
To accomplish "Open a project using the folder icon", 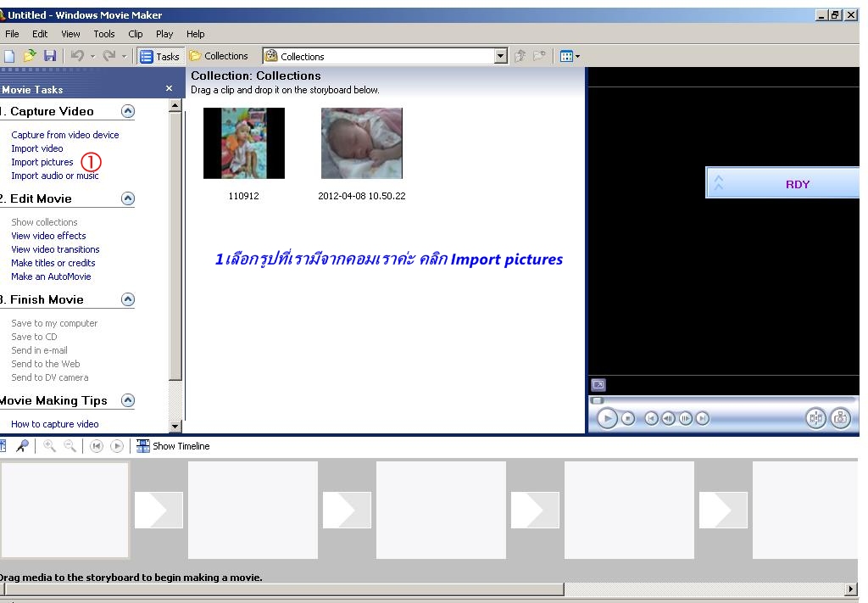I will point(30,56).
